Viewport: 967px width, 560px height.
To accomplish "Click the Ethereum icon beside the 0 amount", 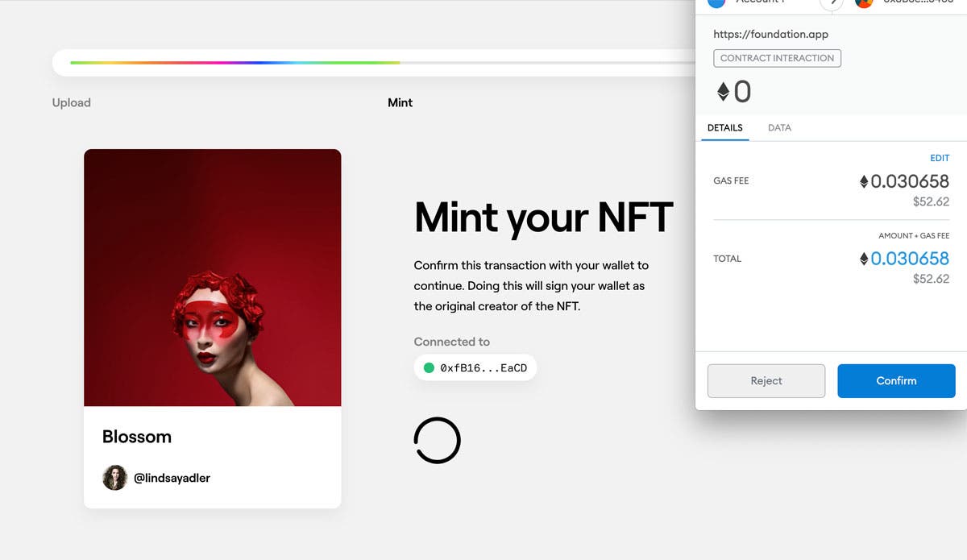I will click(x=723, y=92).
